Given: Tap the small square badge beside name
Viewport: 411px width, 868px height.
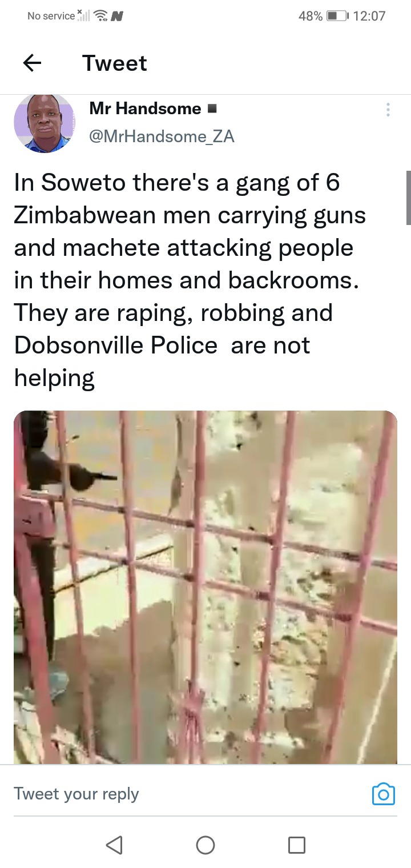Looking at the screenshot, I should [x=212, y=108].
